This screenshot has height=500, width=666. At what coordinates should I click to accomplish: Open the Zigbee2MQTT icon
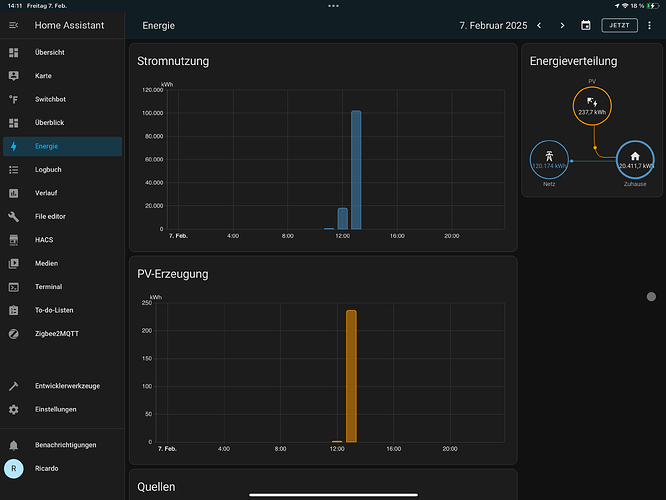[x=14, y=333]
